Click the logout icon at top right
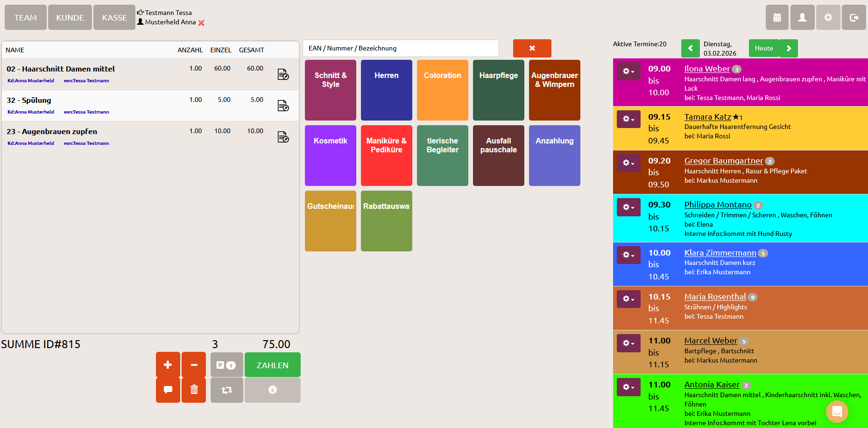 [x=854, y=18]
